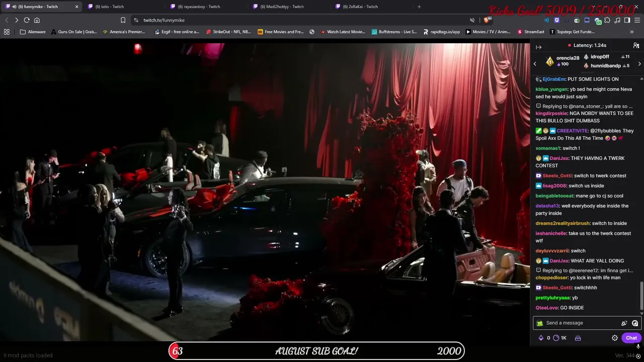
Task: Switch to the rayasianboy - Twitch tab
Action: pos(206,7)
